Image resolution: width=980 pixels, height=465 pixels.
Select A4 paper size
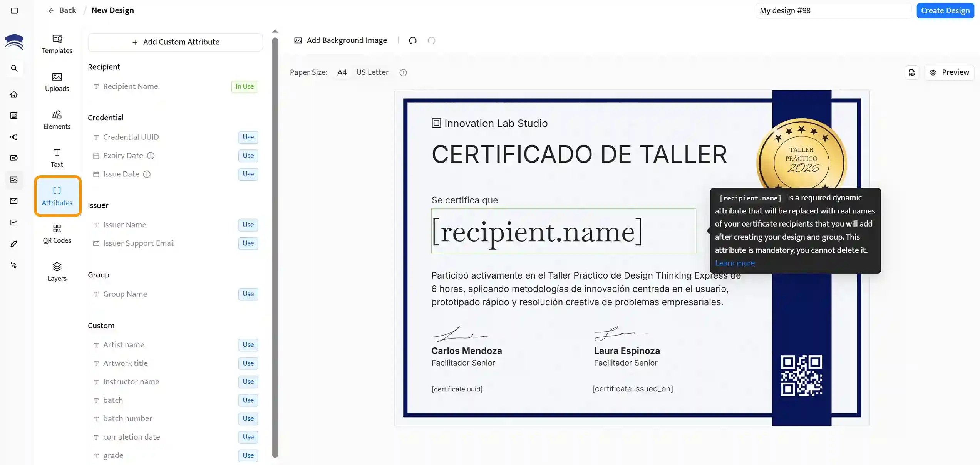(x=342, y=72)
